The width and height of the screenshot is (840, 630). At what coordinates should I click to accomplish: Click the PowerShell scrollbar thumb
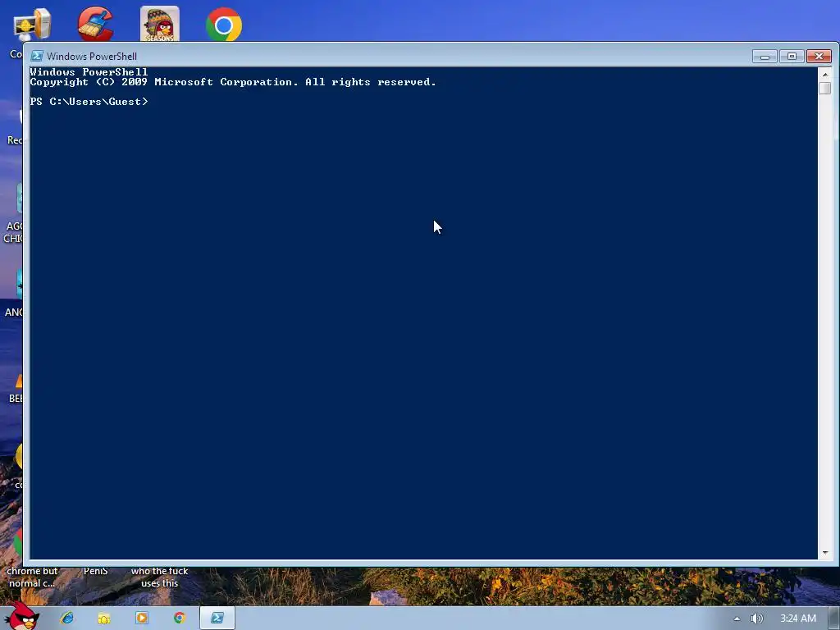click(x=825, y=89)
